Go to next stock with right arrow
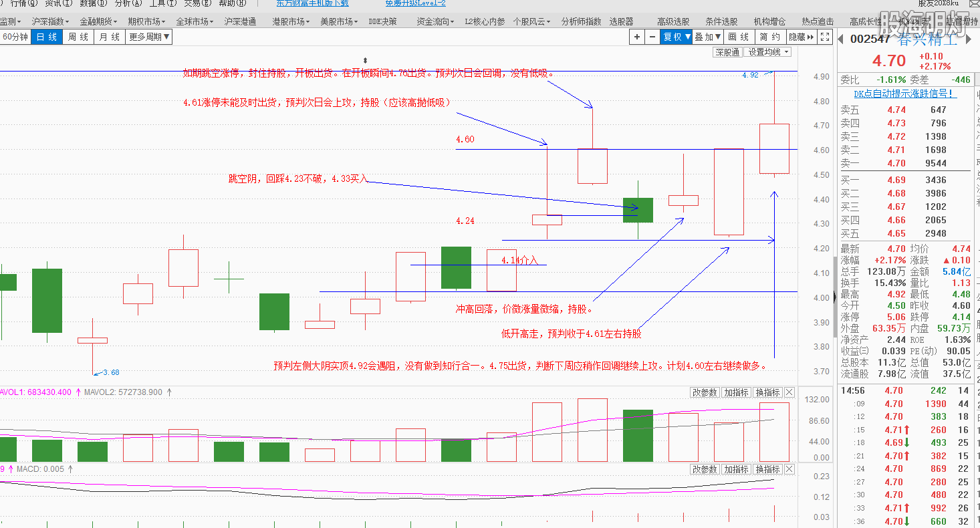This screenshot has width=980, height=528. pyautogui.click(x=968, y=39)
